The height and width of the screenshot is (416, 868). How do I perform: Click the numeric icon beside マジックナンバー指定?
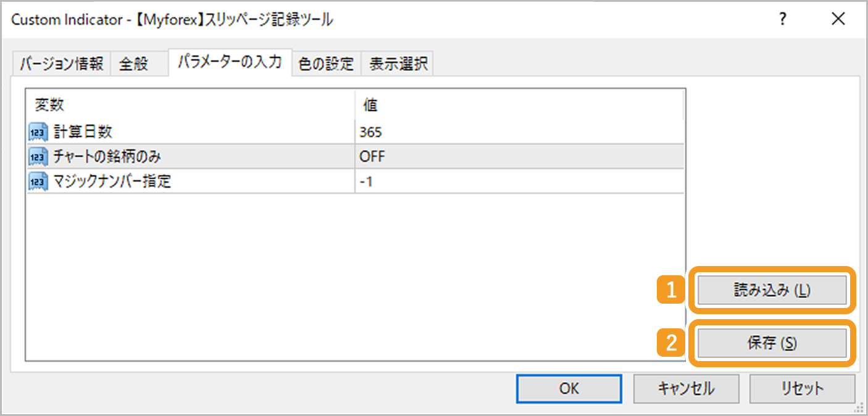[38, 181]
